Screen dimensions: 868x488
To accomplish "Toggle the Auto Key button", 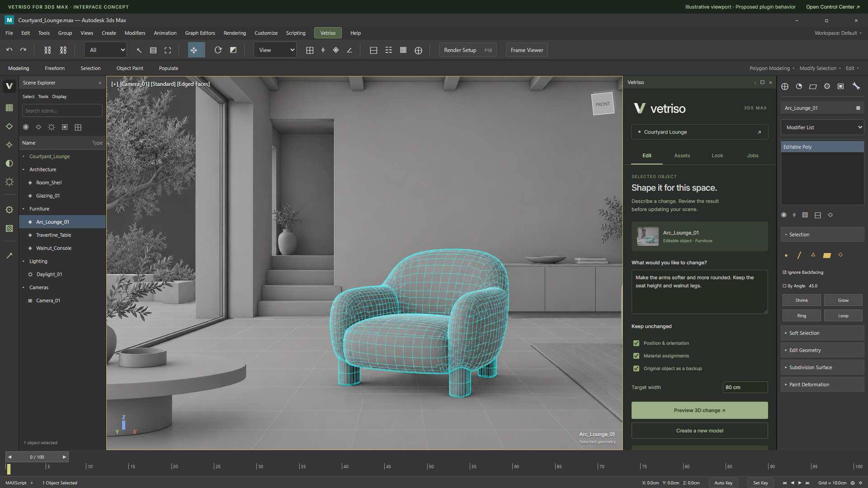I will coord(723,483).
